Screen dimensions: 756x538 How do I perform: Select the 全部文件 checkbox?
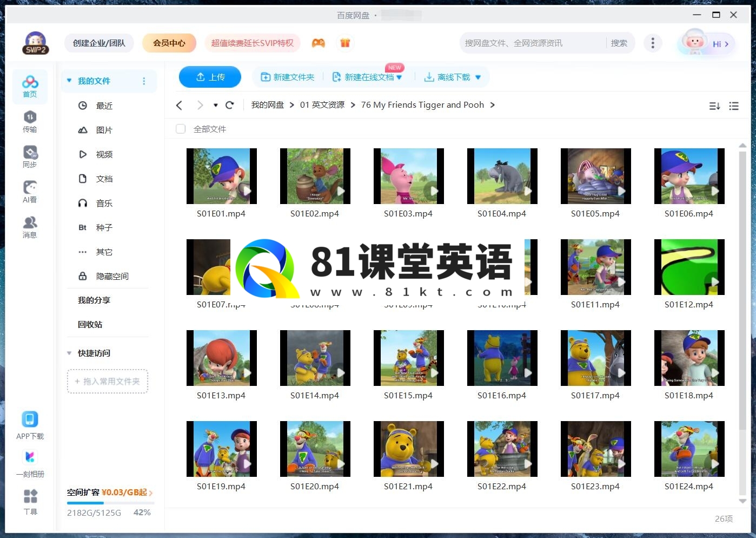(x=181, y=129)
